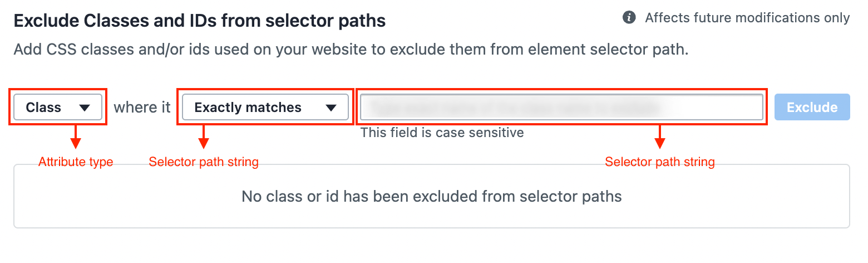Click the Exclude Classes and IDs heading
This screenshot has width=868, height=263.
tap(200, 21)
